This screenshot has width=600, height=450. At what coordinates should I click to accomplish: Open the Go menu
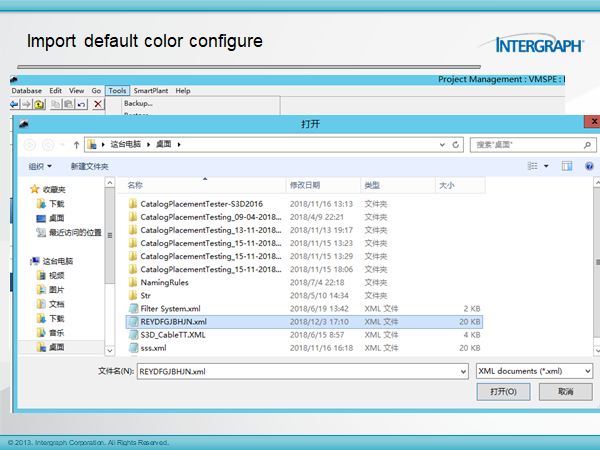pyautogui.click(x=96, y=91)
